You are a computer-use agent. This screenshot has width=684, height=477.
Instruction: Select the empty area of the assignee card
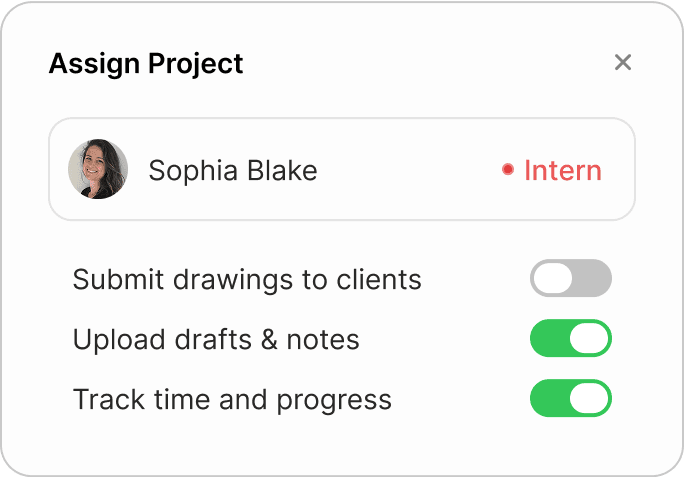(x=410, y=170)
